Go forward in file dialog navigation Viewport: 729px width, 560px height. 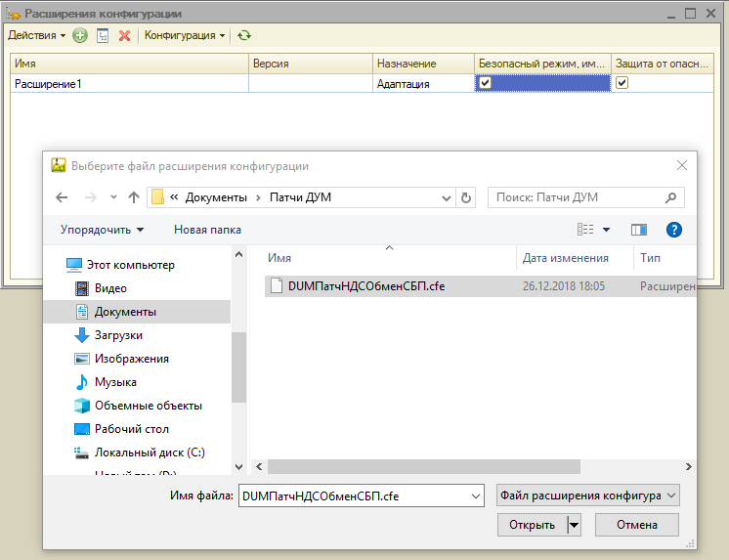(x=91, y=197)
